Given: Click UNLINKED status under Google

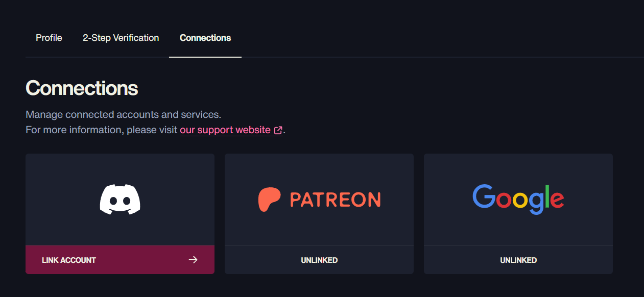Looking at the screenshot, I should click(518, 260).
